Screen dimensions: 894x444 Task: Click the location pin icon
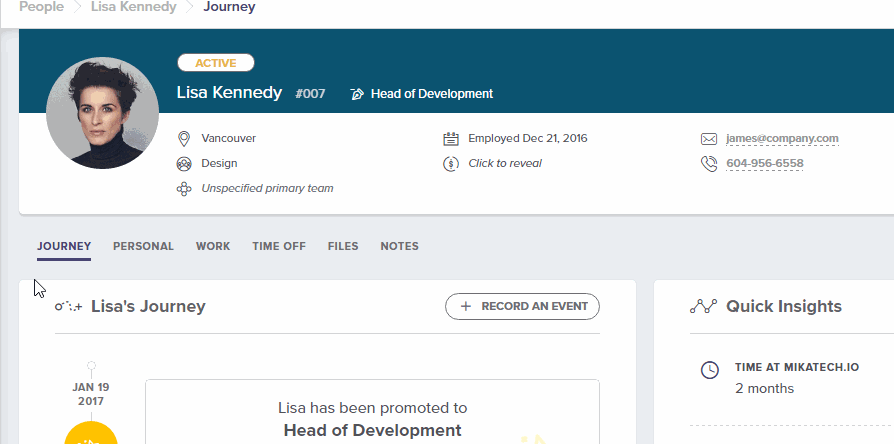click(184, 139)
